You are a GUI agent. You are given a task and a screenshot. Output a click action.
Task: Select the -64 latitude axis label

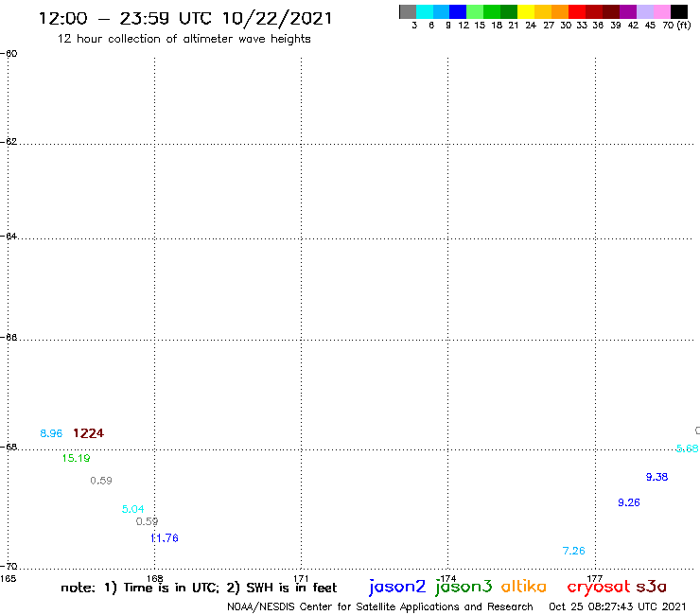coord(9,236)
